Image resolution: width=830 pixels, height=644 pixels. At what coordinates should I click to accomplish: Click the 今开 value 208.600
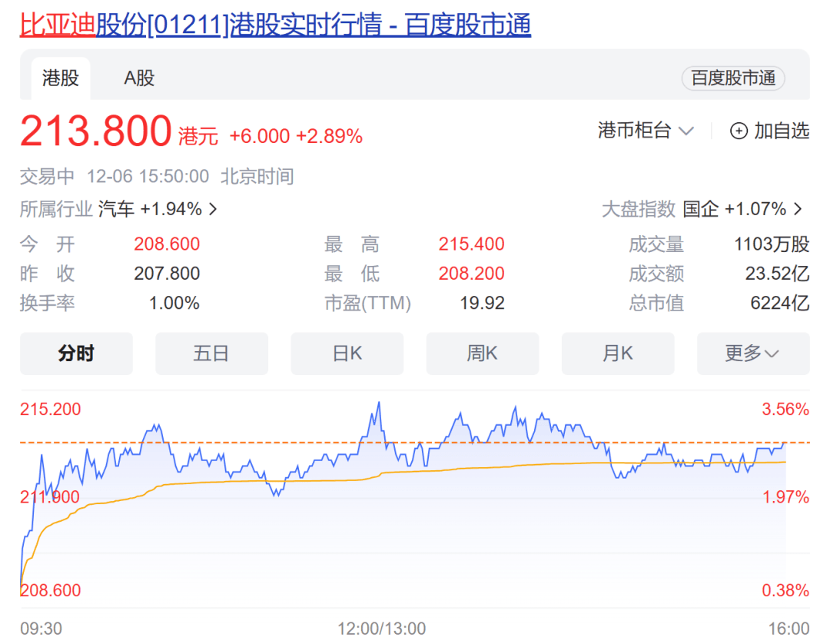167,244
